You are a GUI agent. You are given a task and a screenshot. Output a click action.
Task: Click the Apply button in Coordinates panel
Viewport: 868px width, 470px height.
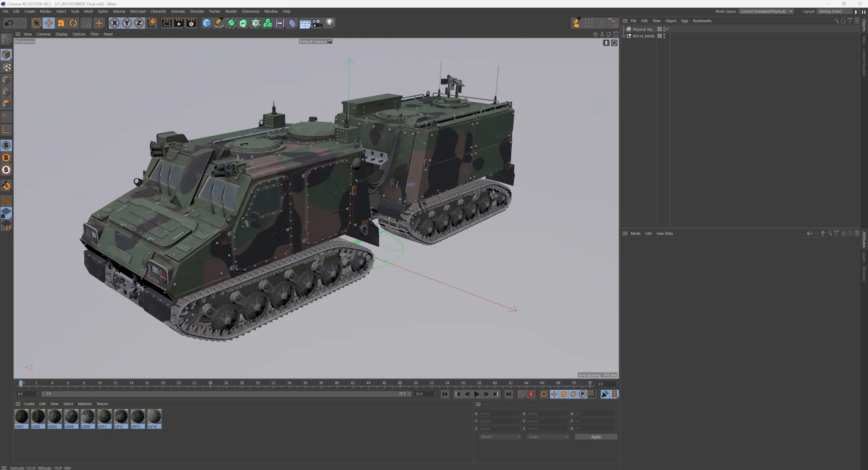pos(596,437)
